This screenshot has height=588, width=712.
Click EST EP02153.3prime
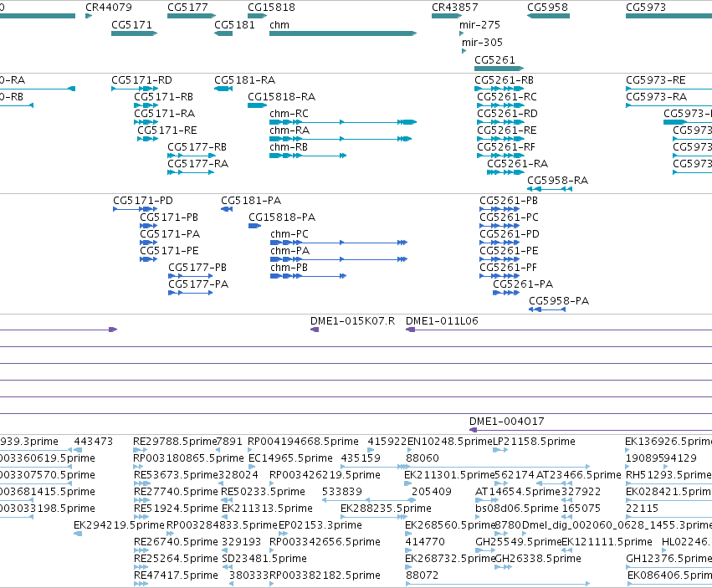click(x=320, y=525)
